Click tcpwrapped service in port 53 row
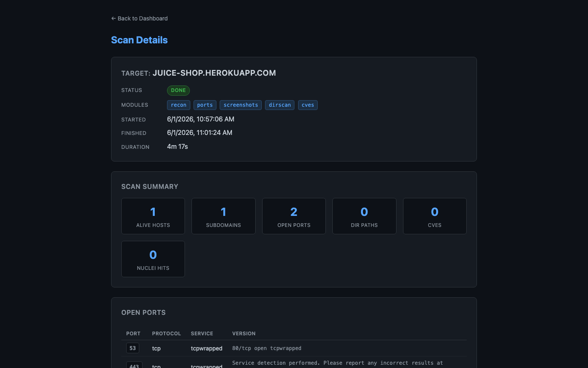588x368 pixels. (x=207, y=348)
